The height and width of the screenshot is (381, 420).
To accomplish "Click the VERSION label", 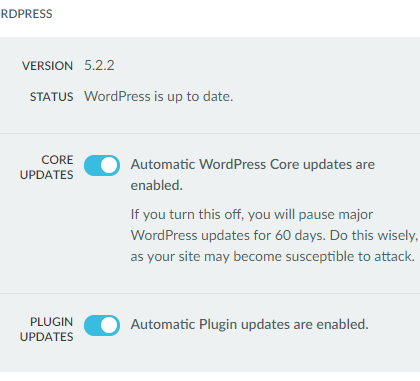I will [x=47, y=66].
